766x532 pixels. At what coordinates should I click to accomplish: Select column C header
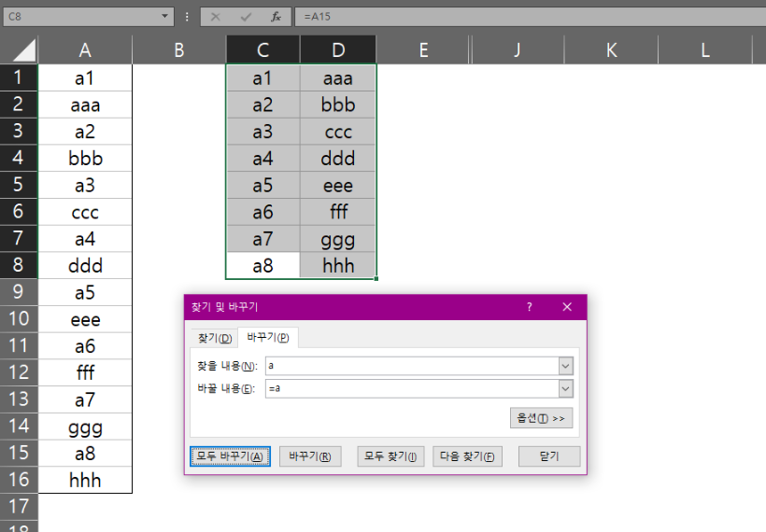click(262, 49)
